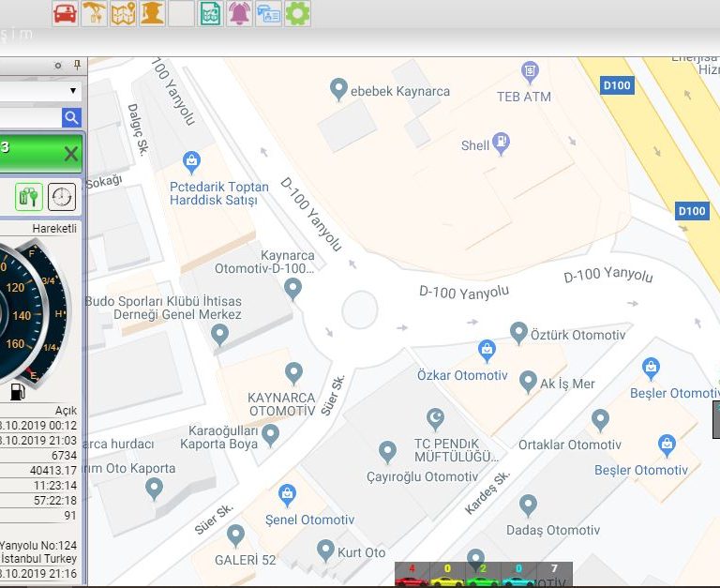Viewport: 720px width, 588px height.
Task: Click the fuel pump icon under gauge
Action: [18, 392]
